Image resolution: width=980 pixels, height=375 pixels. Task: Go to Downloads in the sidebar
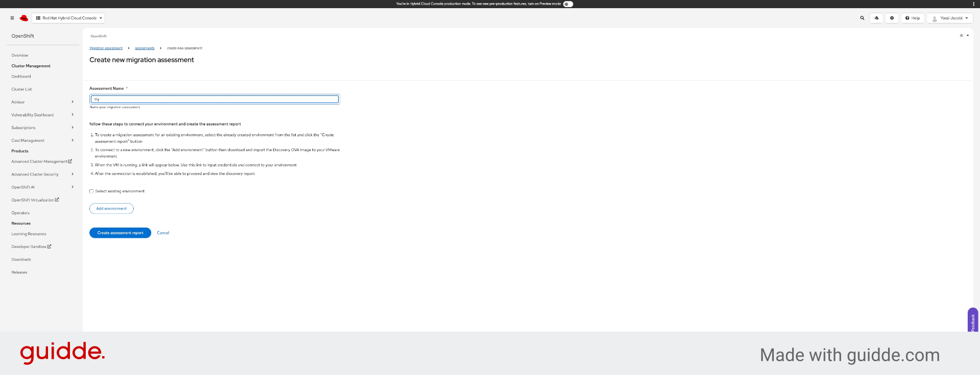click(21, 260)
